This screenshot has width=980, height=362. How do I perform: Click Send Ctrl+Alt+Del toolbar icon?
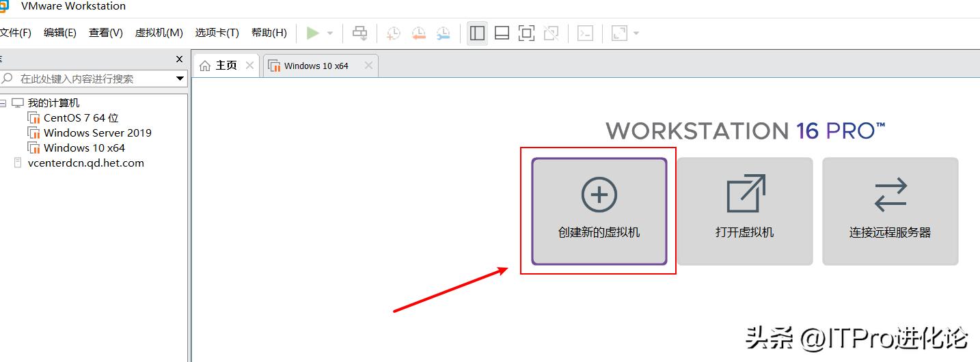click(359, 33)
